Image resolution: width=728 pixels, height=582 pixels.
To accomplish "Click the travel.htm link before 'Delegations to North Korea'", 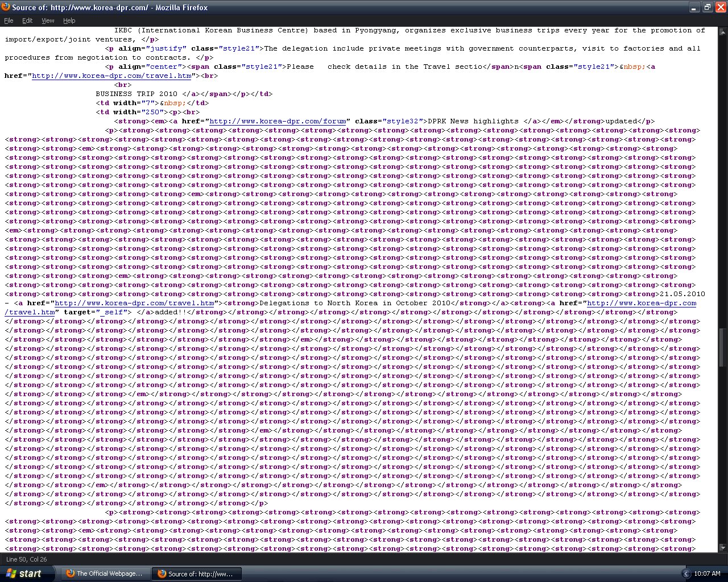I will point(134,303).
